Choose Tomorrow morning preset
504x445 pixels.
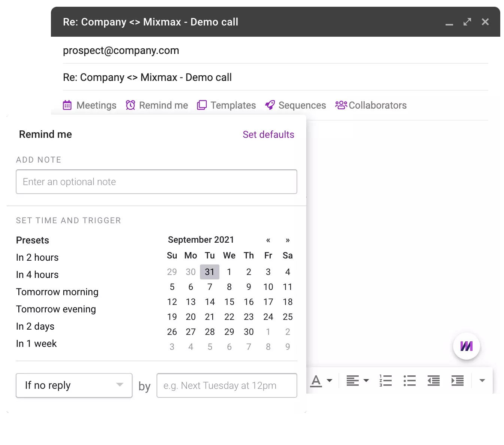point(57,292)
